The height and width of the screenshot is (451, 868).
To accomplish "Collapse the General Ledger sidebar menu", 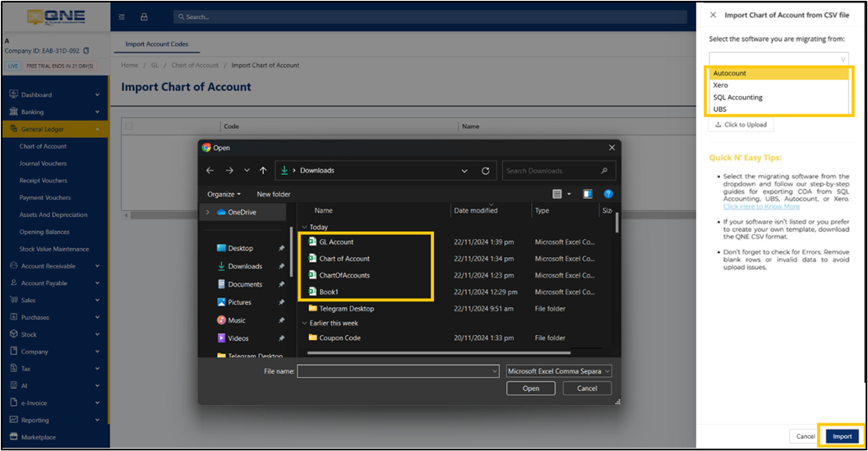I will tap(55, 129).
